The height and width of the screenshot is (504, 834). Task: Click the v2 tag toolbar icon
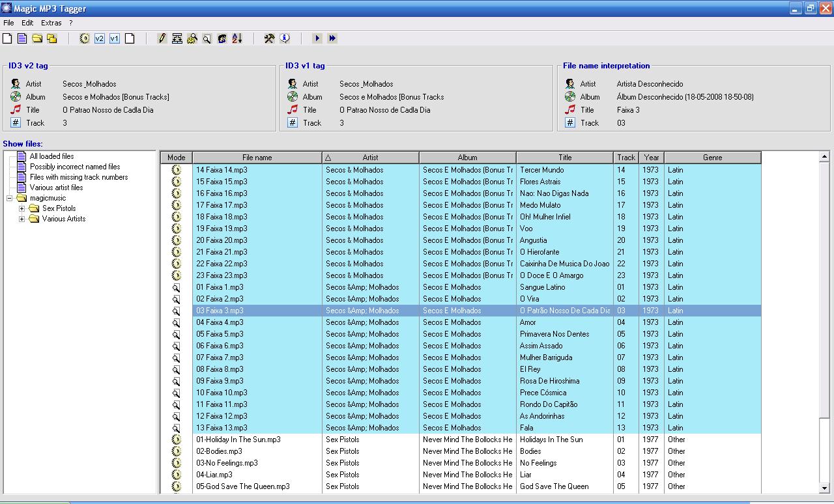pyautogui.click(x=99, y=39)
